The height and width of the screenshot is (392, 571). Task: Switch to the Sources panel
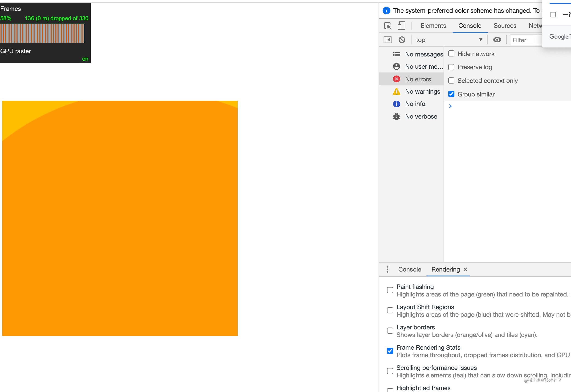click(505, 26)
